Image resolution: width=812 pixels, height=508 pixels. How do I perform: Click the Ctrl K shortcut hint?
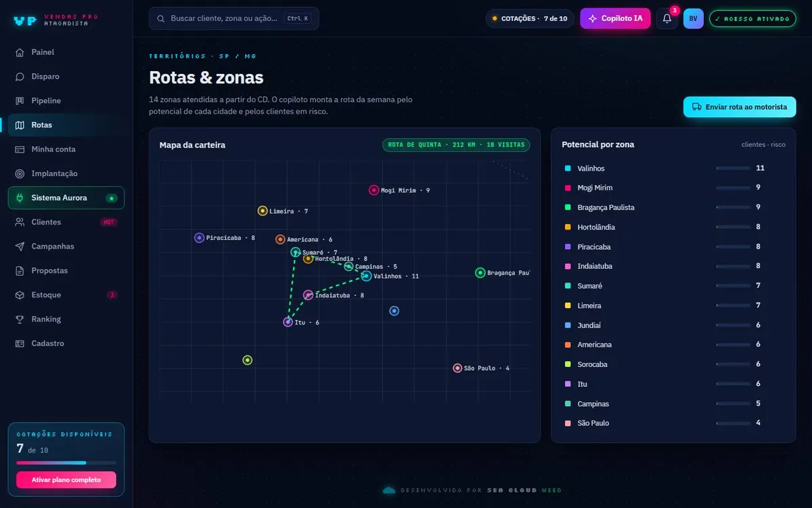tap(298, 19)
